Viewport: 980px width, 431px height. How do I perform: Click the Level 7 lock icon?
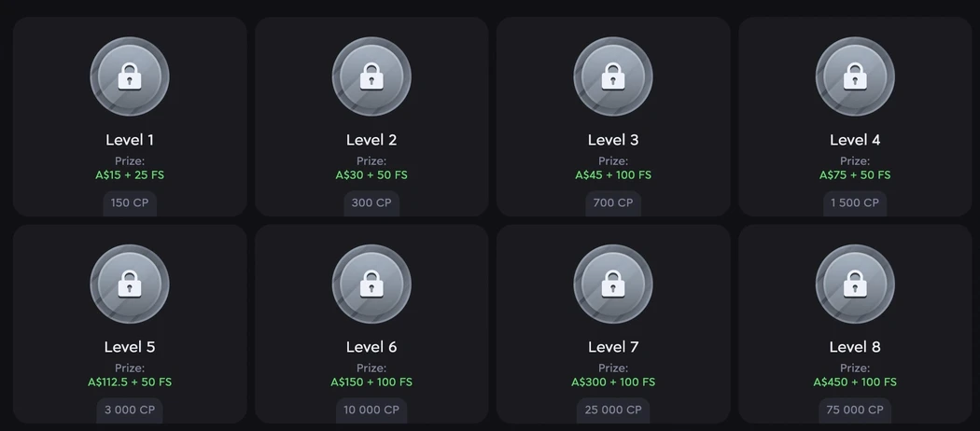tap(613, 285)
